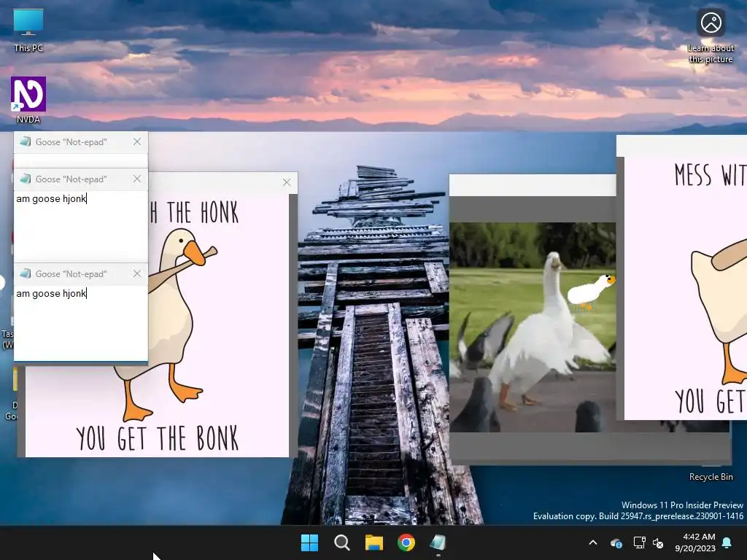Close the topmost Goose "Not-epad" window
747x560 pixels.
coord(137,141)
